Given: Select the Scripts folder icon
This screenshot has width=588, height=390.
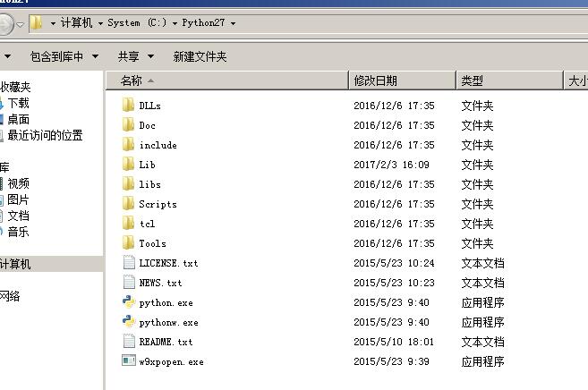Looking at the screenshot, I should (128, 203).
